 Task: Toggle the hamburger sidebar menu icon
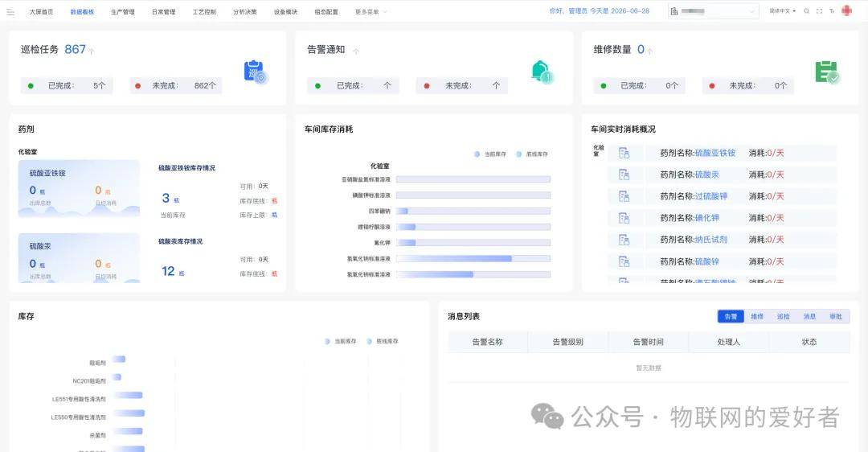(10, 11)
